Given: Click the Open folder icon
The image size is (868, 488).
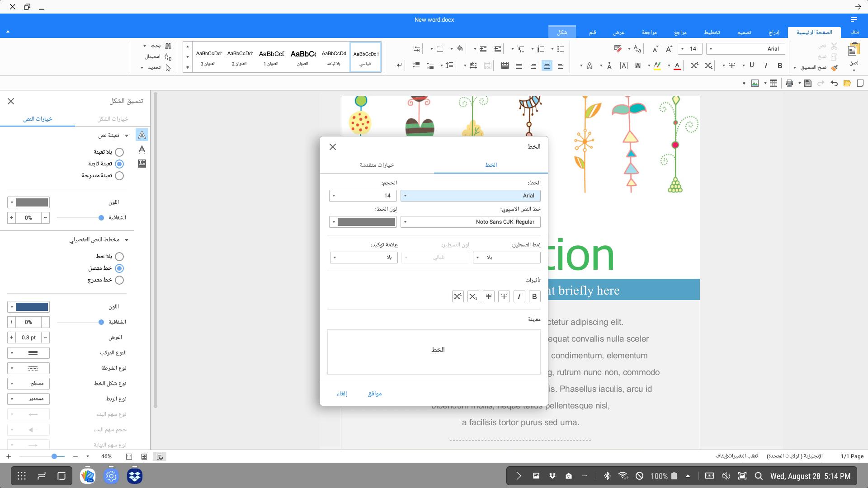Looking at the screenshot, I should (x=847, y=83).
